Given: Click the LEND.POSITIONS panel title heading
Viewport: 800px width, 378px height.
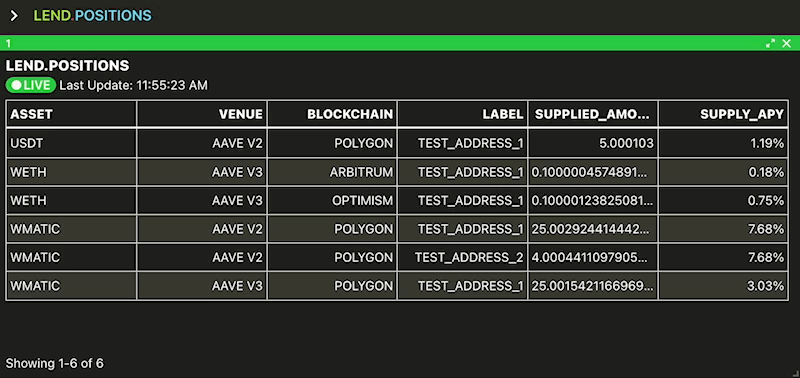Looking at the screenshot, I should pyautogui.click(x=67, y=66).
